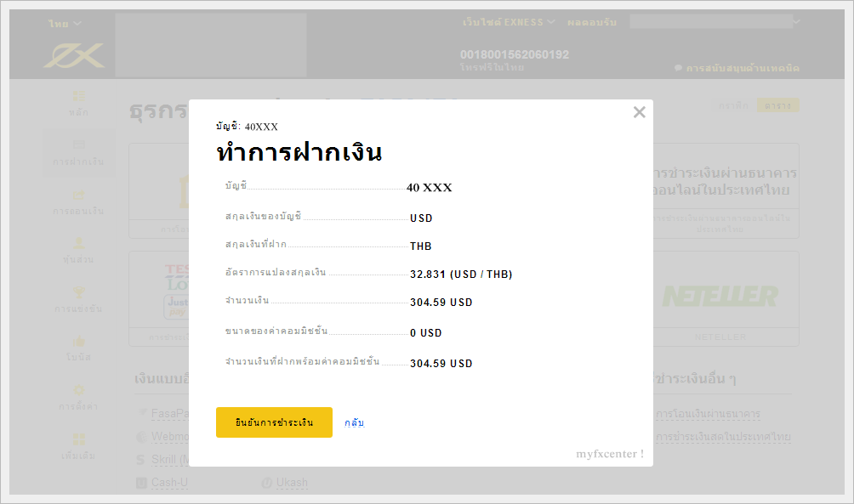The height and width of the screenshot is (504, 854).
Task: Click the การโอนเงินผ่านธนาคาร bank transfer link
Action: point(708,414)
